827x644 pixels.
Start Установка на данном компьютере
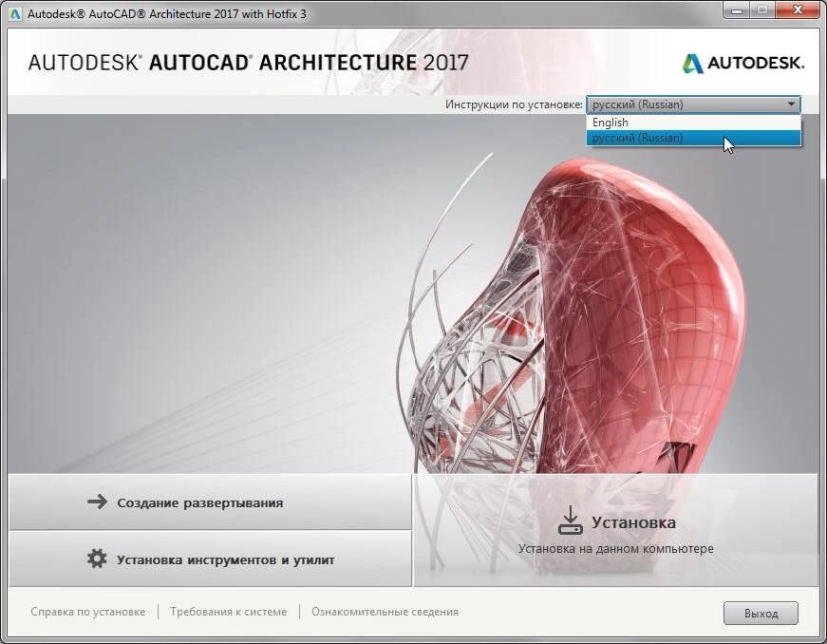tap(616, 531)
